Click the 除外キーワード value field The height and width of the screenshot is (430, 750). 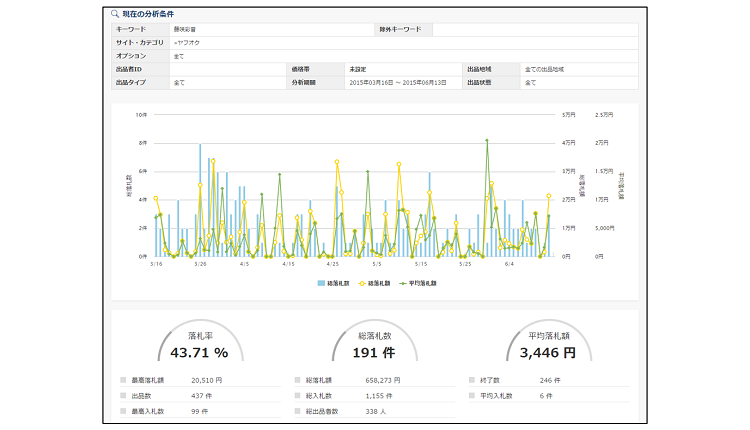[535, 30]
